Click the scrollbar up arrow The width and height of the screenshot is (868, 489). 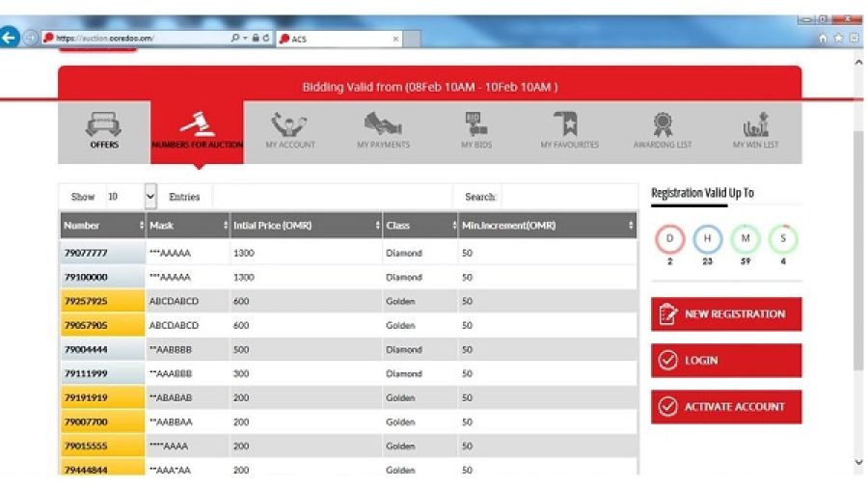pos(858,62)
